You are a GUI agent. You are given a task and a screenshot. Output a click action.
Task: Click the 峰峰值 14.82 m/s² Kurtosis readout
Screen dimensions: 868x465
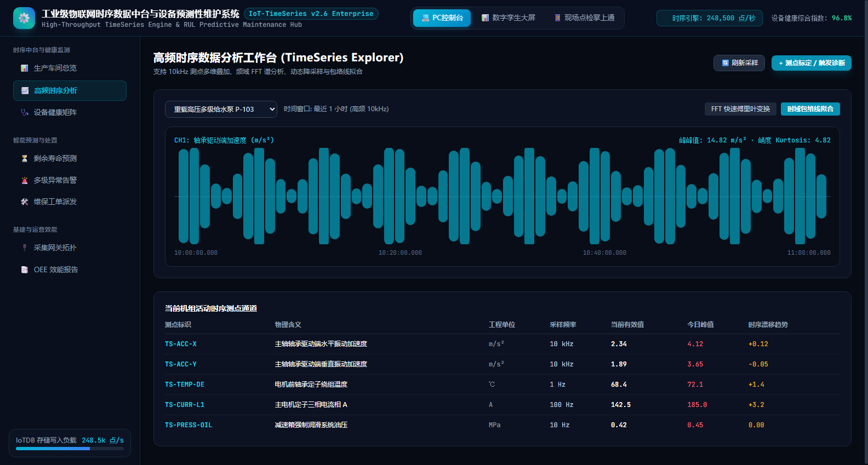click(x=755, y=140)
